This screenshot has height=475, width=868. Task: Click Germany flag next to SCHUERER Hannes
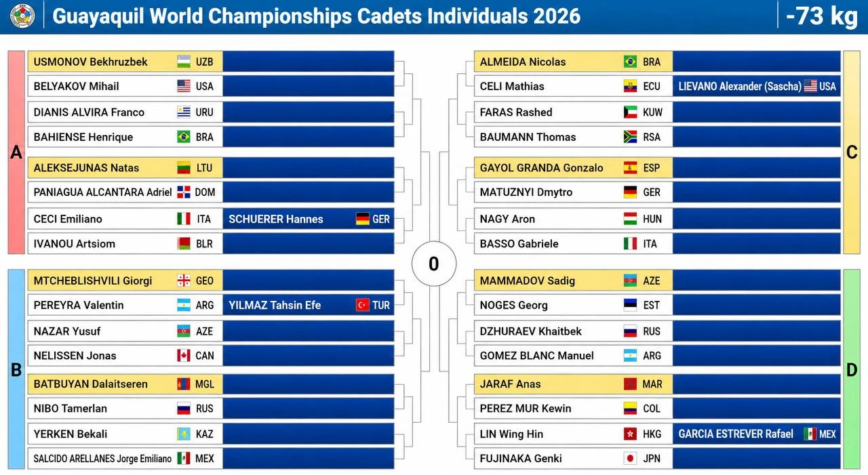click(363, 219)
